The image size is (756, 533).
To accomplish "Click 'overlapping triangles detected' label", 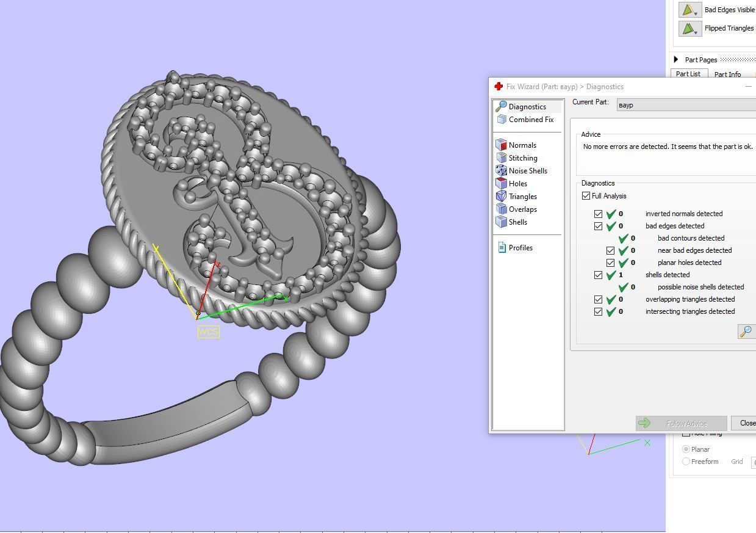I will [690, 299].
